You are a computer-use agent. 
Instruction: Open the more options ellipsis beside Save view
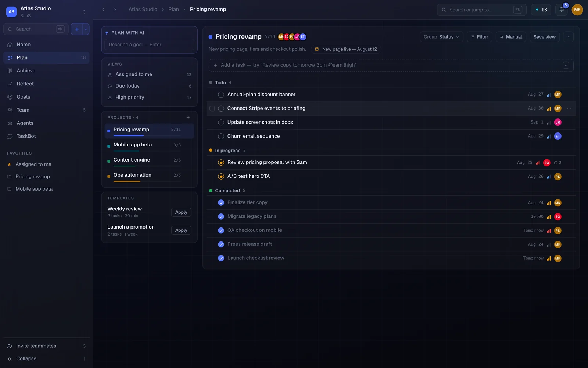(x=568, y=37)
